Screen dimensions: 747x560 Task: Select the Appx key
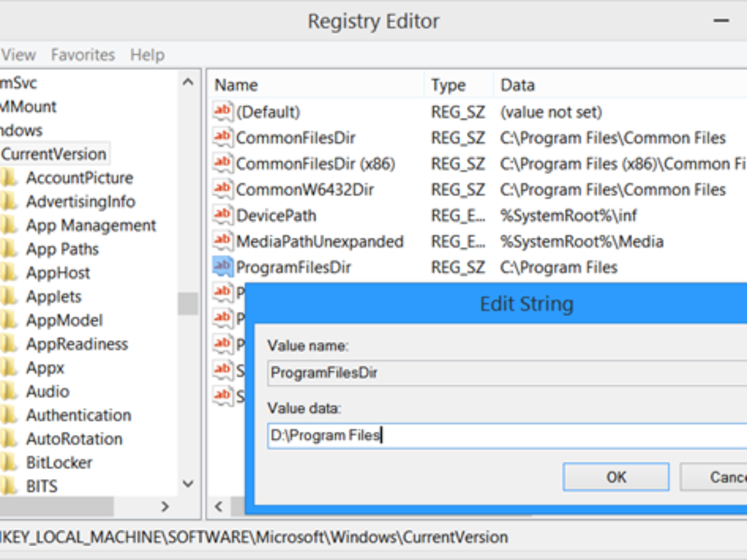(x=45, y=368)
